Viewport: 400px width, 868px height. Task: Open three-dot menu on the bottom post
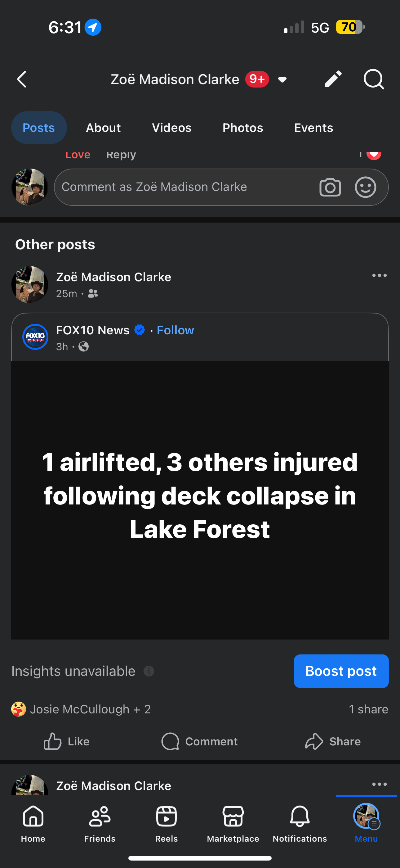379,784
